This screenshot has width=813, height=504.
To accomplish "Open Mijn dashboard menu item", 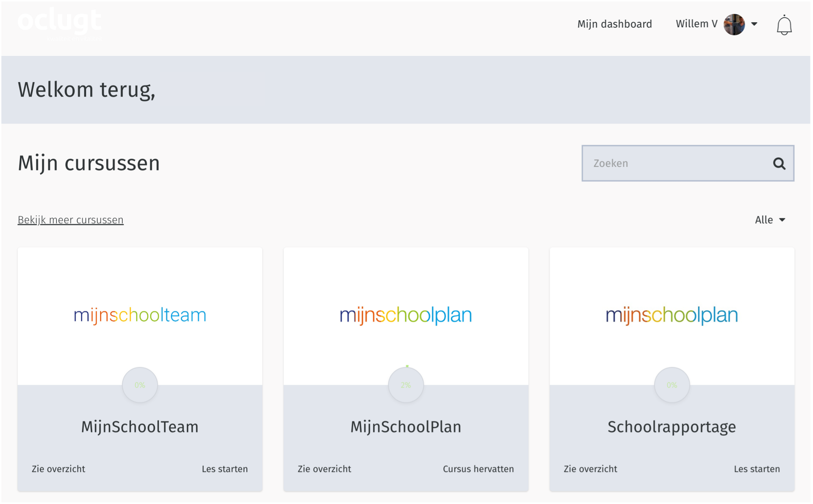I will [x=614, y=24].
